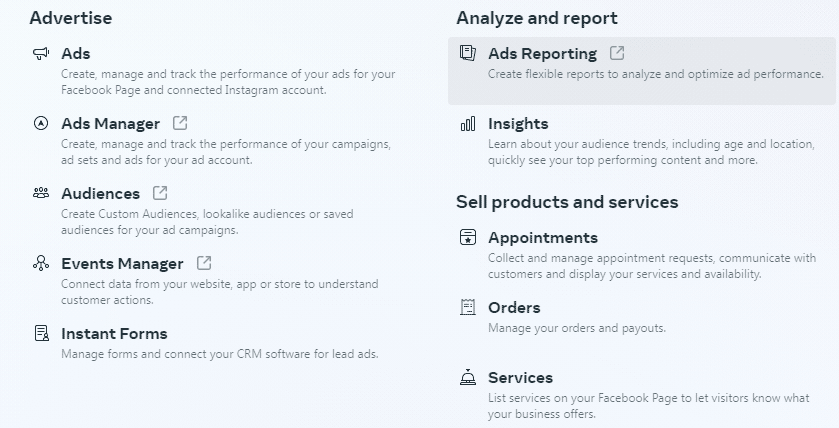This screenshot has width=839, height=428.
Task: Go to Instant Forms
Action: coord(114,334)
